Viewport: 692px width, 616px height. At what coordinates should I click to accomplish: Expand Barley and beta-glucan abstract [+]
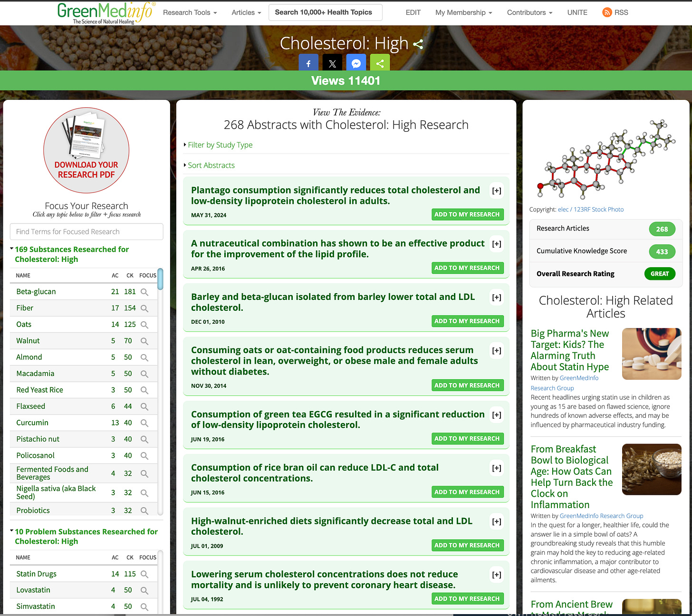point(497,298)
